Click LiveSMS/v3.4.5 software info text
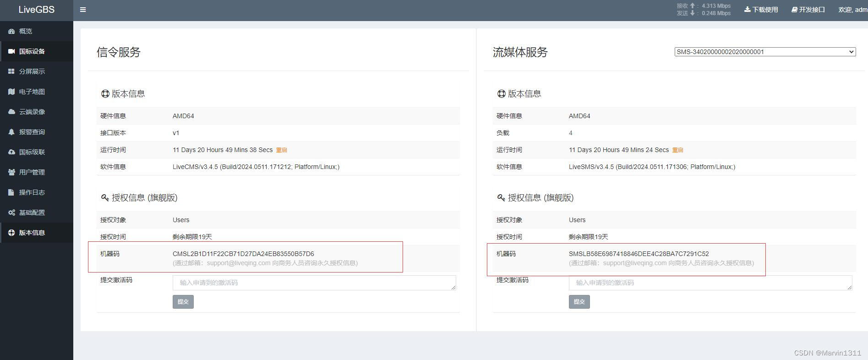The width and height of the screenshot is (868, 360). click(652, 167)
